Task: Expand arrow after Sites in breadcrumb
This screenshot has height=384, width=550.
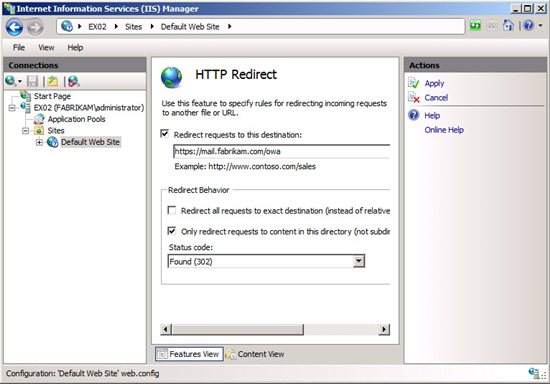Action: pyautogui.click(x=152, y=26)
